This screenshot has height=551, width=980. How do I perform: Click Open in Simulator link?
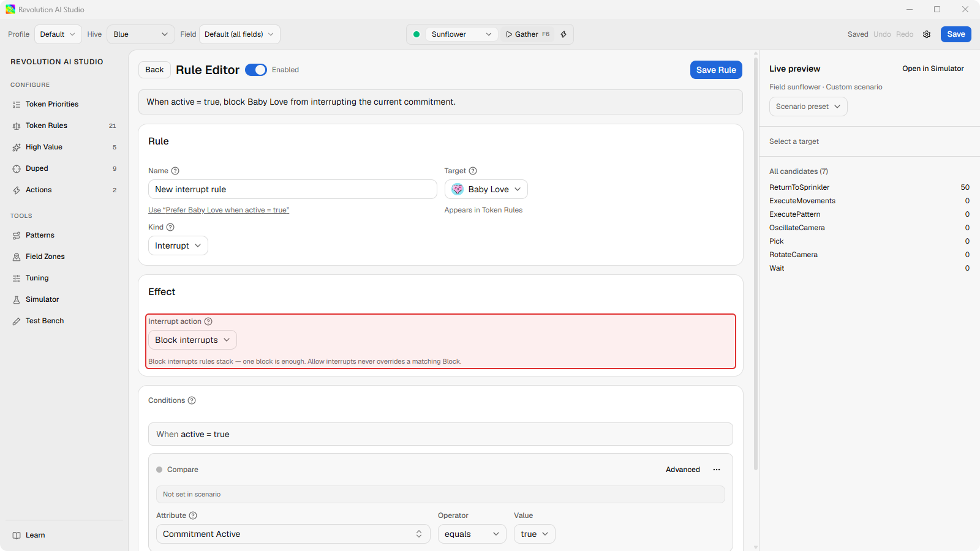pos(933,69)
